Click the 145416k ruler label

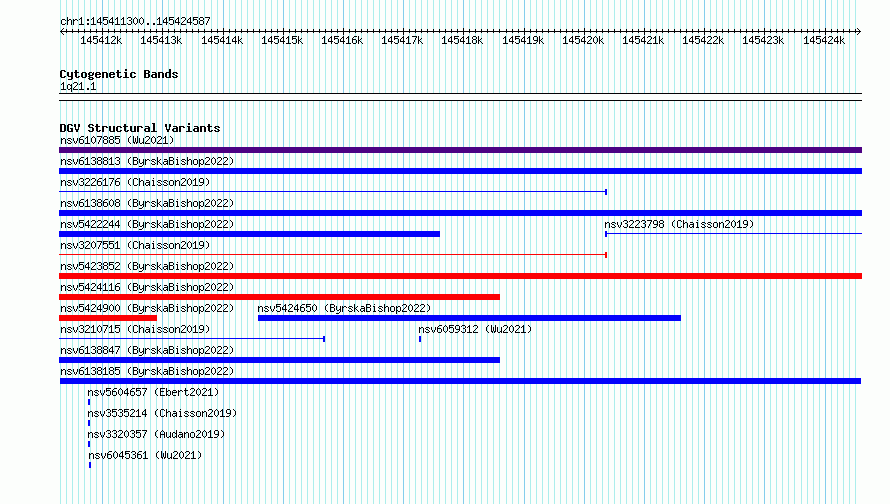click(x=342, y=40)
